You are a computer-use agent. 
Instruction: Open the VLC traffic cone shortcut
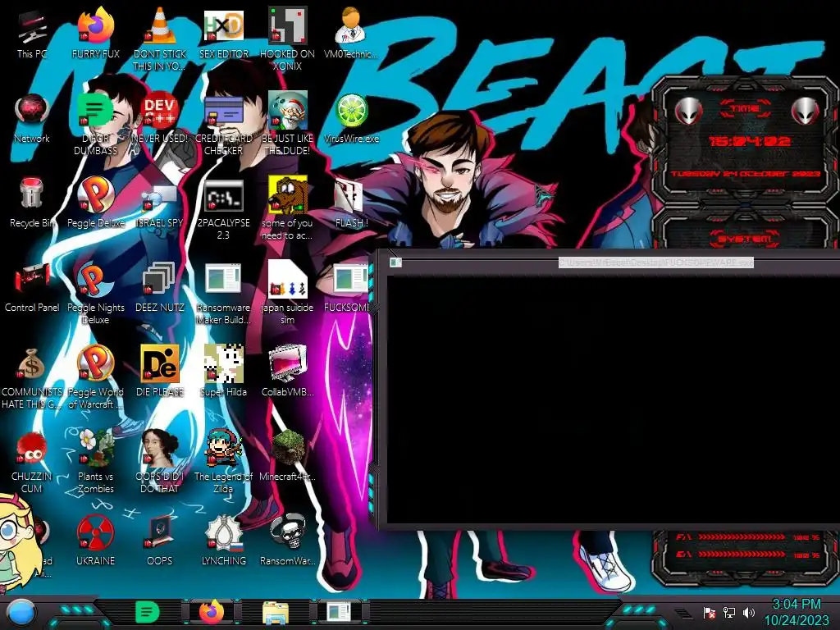click(160, 25)
